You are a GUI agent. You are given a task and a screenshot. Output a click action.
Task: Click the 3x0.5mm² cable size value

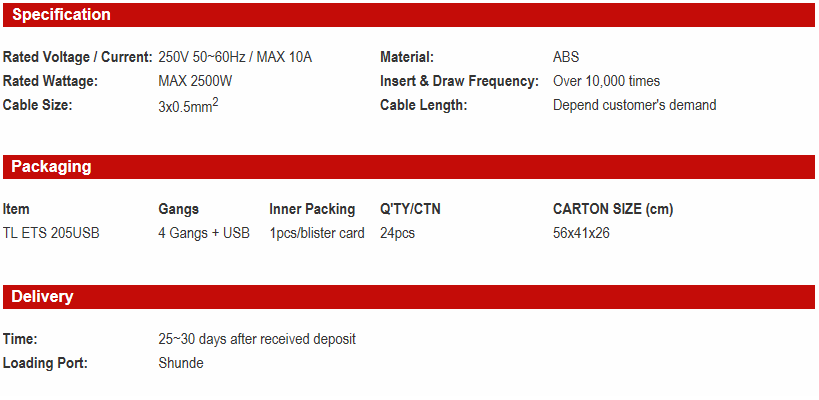[x=188, y=105]
